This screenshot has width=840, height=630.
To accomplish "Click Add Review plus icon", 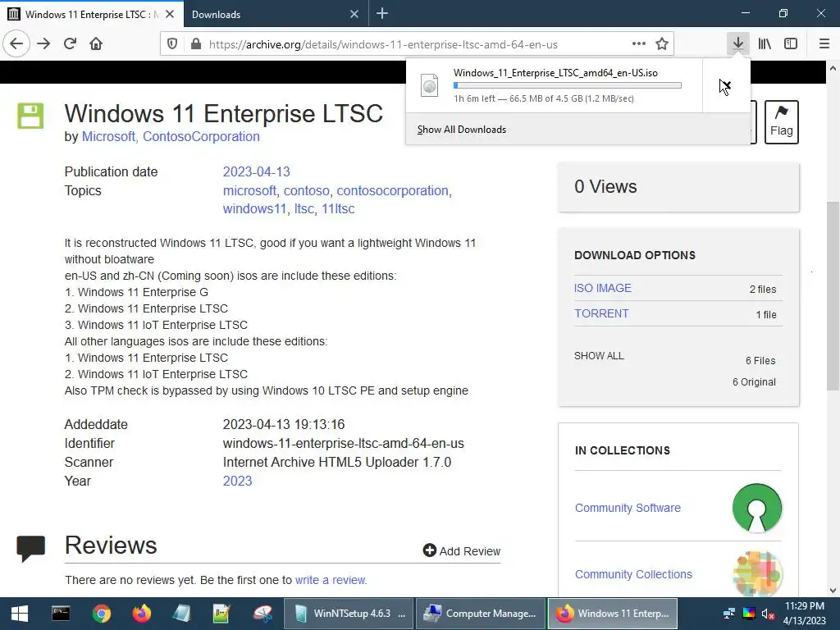I will click(x=430, y=550).
